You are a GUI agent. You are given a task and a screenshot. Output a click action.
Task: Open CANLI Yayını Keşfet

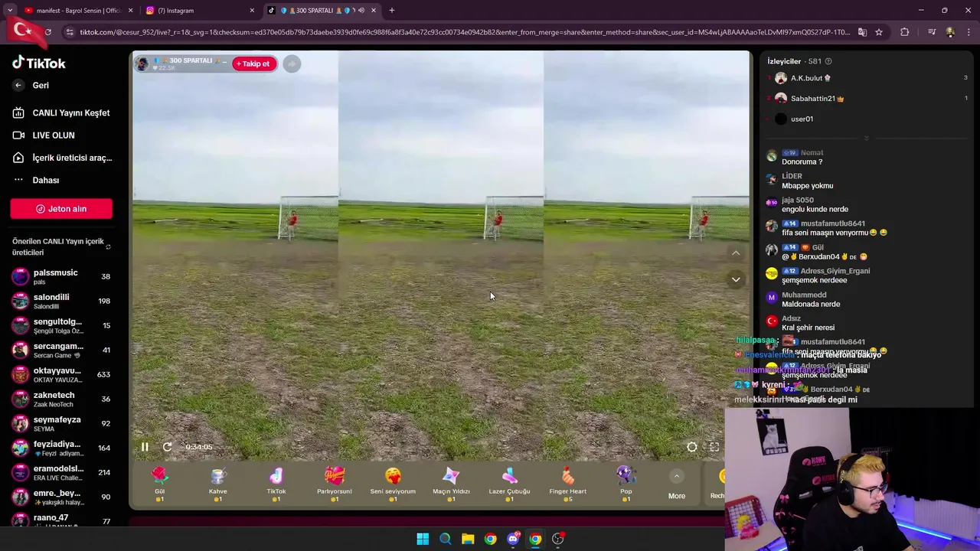[61, 112]
